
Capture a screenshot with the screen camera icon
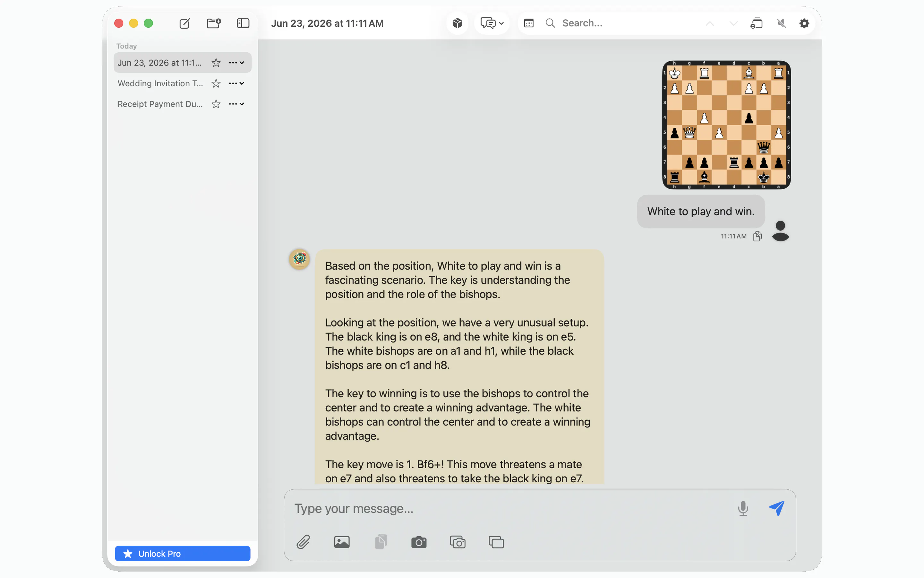pos(458,542)
